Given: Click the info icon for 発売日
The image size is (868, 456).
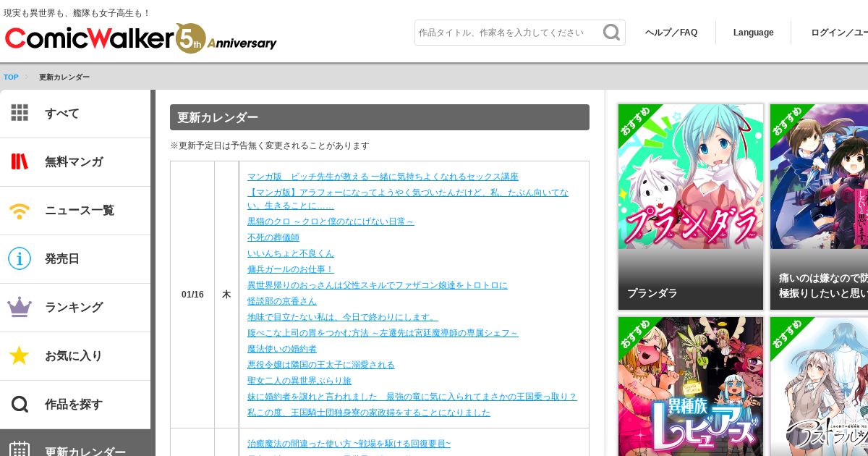Looking at the screenshot, I should coord(20,258).
